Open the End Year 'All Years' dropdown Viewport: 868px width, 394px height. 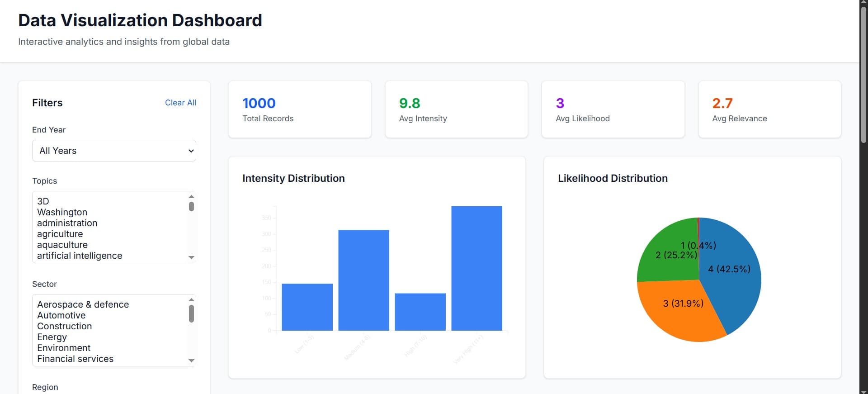(x=114, y=151)
